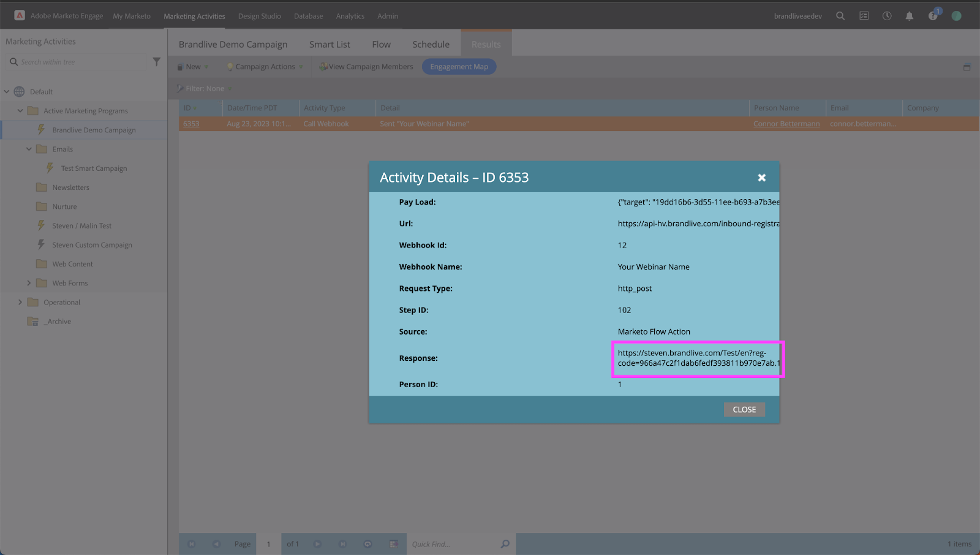The width and height of the screenshot is (980, 555).
Task: Click the Quick Find magnifier icon
Action: (x=505, y=544)
